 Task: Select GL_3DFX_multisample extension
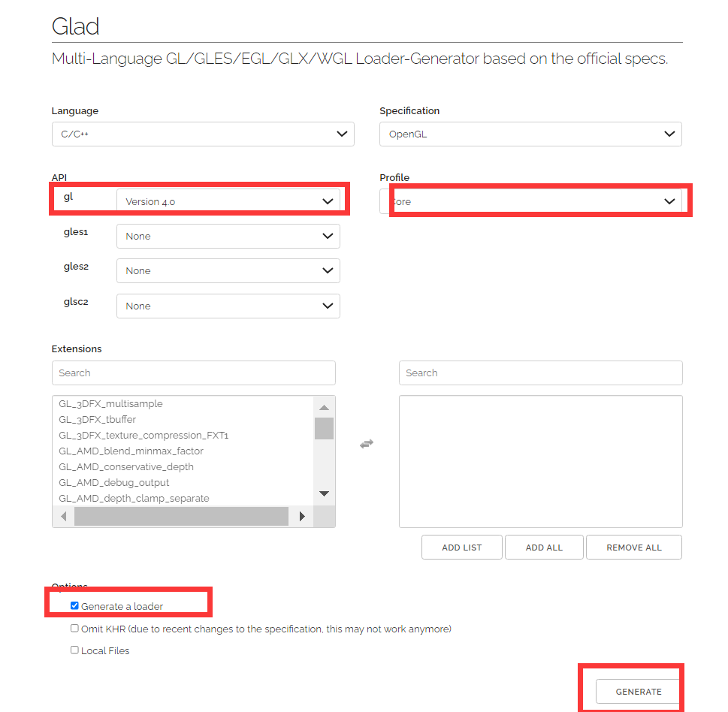pyautogui.click(x=110, y=404)
